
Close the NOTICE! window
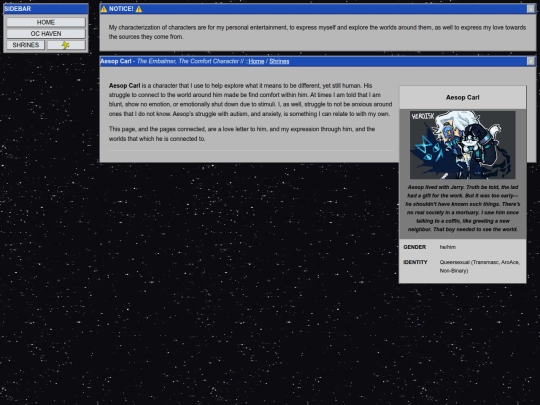click(530, 9)
